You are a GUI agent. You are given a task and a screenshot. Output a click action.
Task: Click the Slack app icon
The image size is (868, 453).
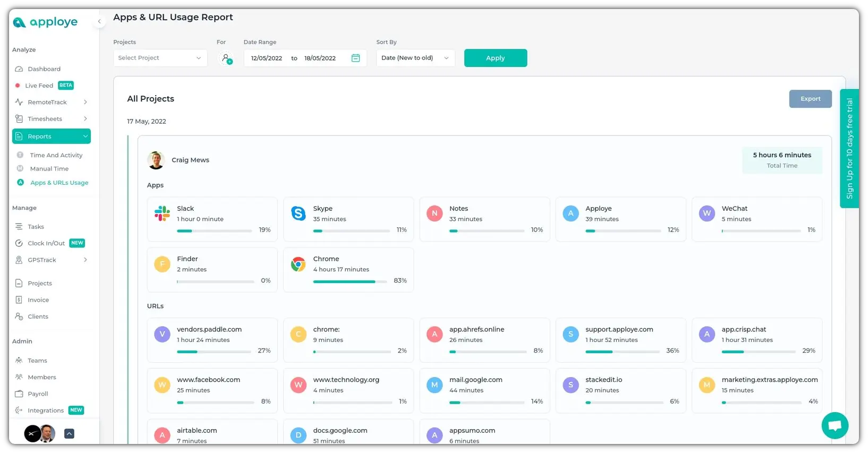(x=162, y=213)
